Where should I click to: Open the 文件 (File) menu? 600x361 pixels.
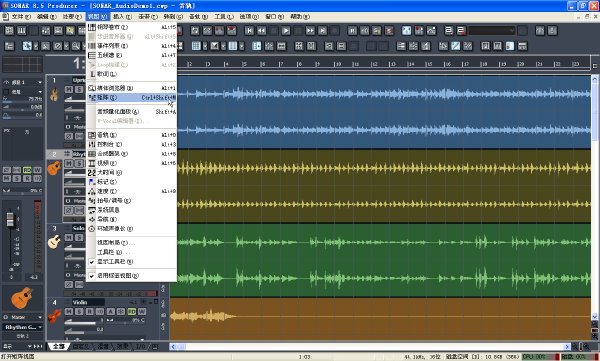coord(21,17)
